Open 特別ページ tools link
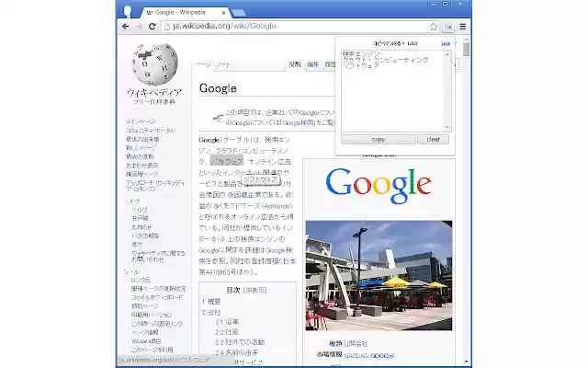 pos(144,306)
